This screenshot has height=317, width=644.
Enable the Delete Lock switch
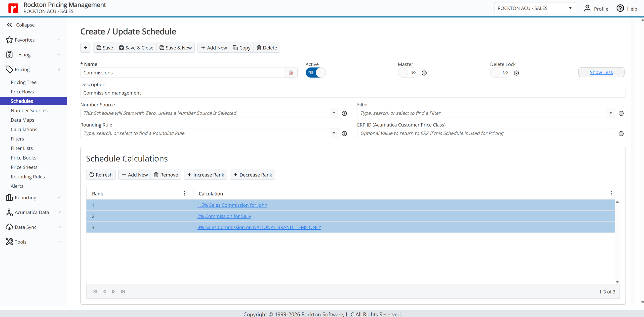(500, 73)
